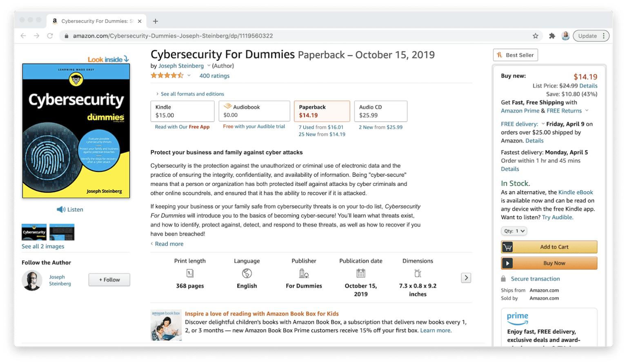
Task: Select the Cybersecurity For Dummies browser tab
Action: tap(96, 21)
